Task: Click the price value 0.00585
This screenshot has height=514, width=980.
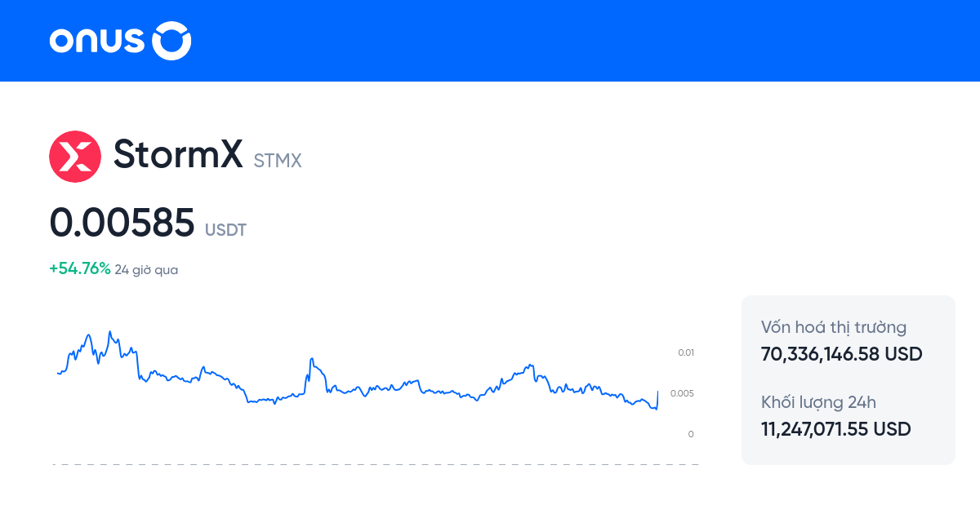Action: (122, 222)
